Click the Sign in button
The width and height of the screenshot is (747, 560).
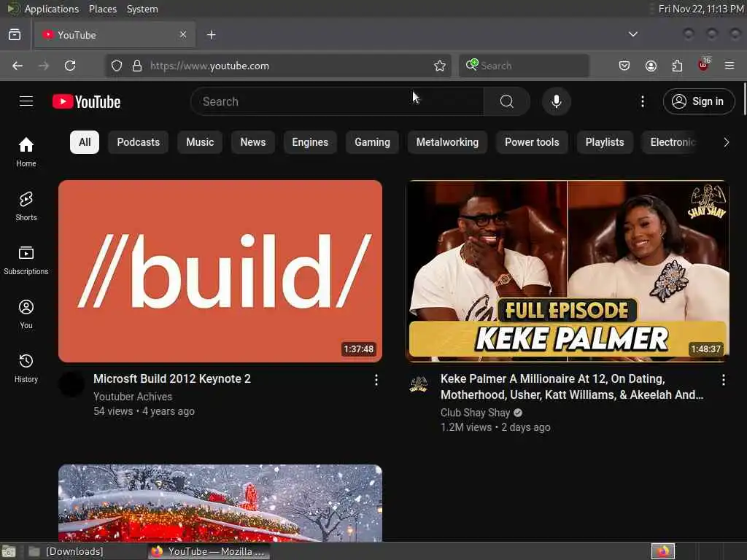699,101
